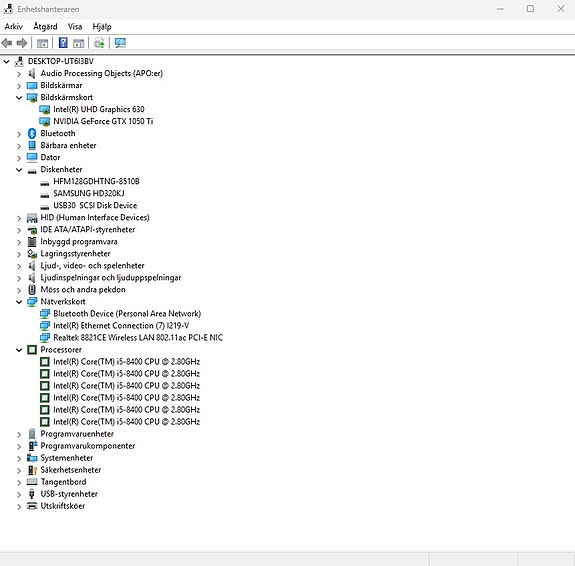The width and height of the screenshot is (575, 566).
Task: Click the Bildskärmskort display adapter icon
Action: tap(32, 98)
